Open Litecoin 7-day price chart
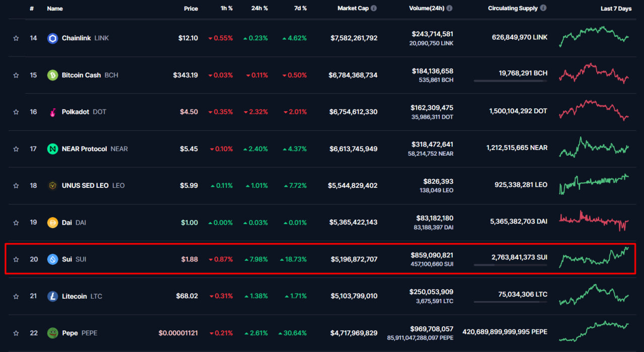The image size is (644, 352). point(594,295)
